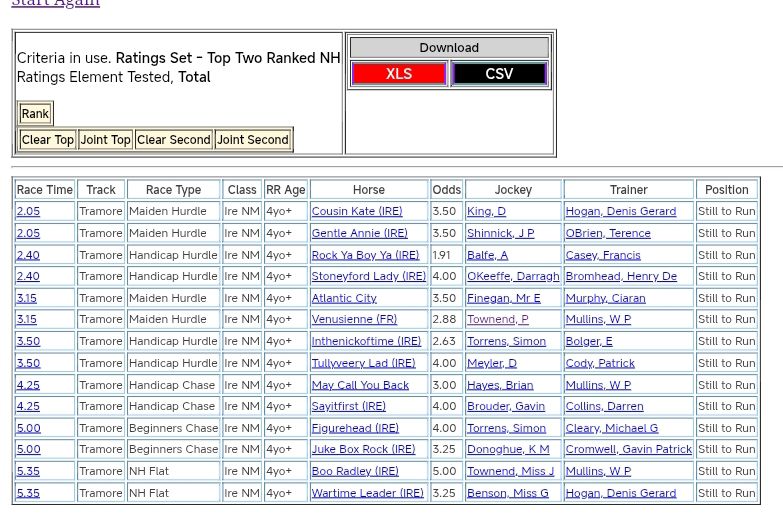The image size is (783, 525).
Task: Open trainer Cromwell, Gavin Patrick link
Action: point(628,450)
